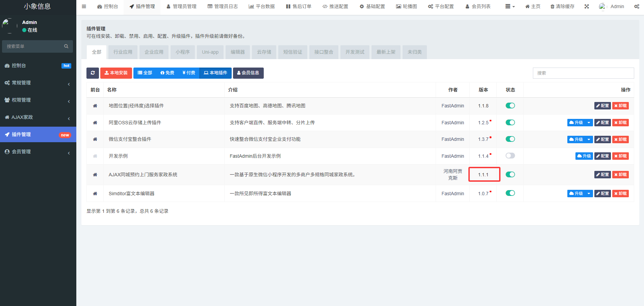
Task: Click the plugin search input field
Action: coord(583,73)
